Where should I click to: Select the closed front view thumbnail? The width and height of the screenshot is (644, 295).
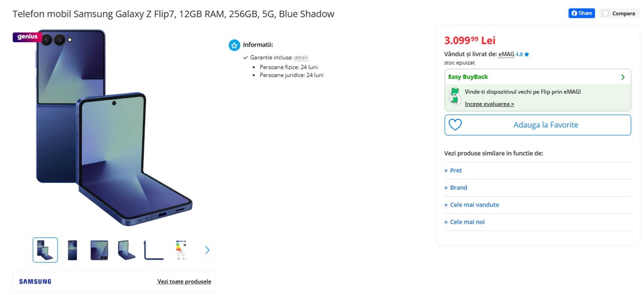click(x=72, y=250)
